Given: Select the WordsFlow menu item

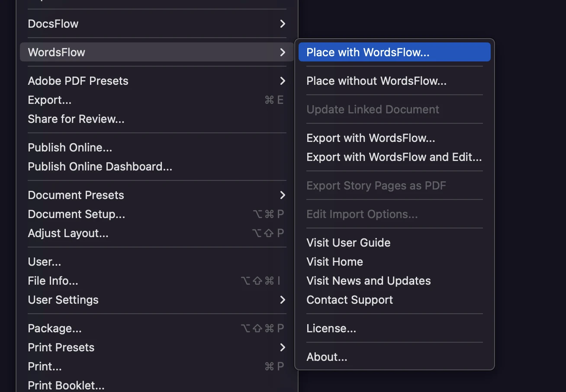Looking at the screenshot, I should point(157,52).
